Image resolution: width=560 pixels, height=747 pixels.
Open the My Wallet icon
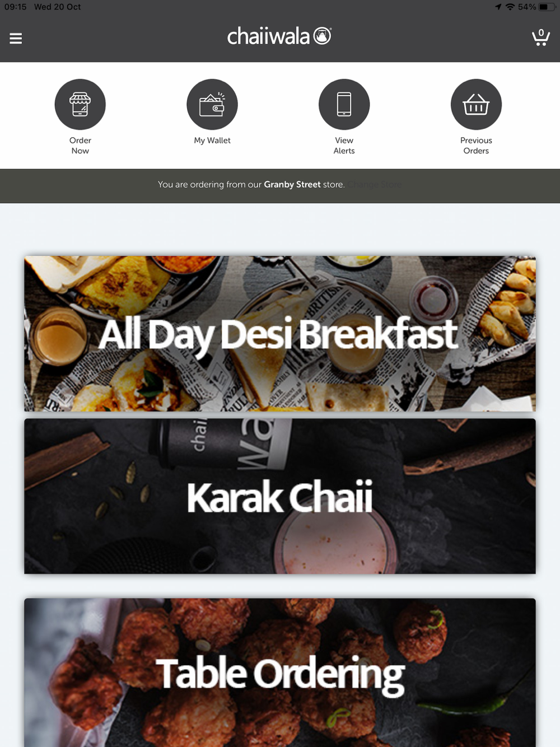(212, 105)
